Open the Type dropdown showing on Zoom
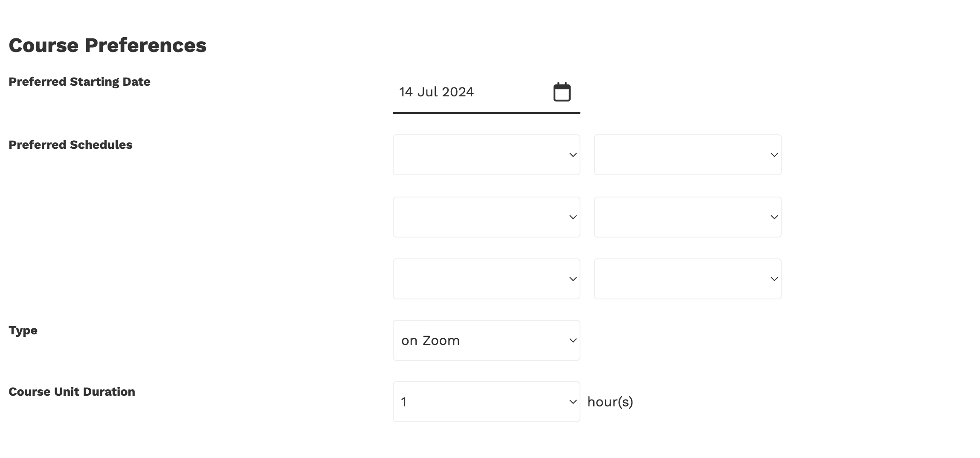This screenshot has width=980, height=458. tap(486, 340)
